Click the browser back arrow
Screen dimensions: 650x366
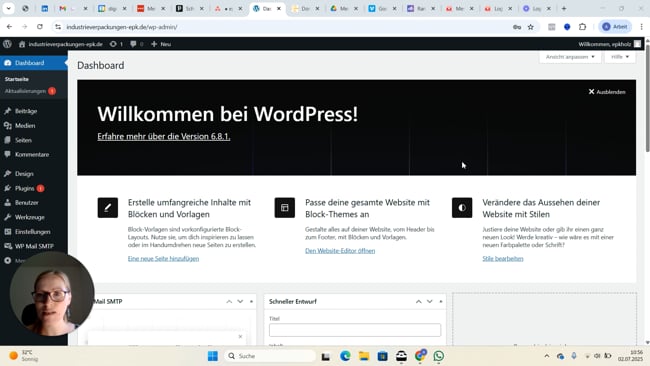(9, 27)
